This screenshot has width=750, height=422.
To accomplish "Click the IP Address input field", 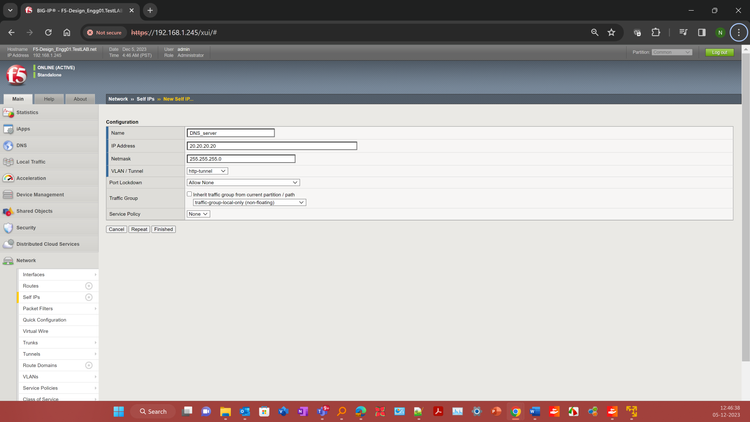I will coord(272,146).
